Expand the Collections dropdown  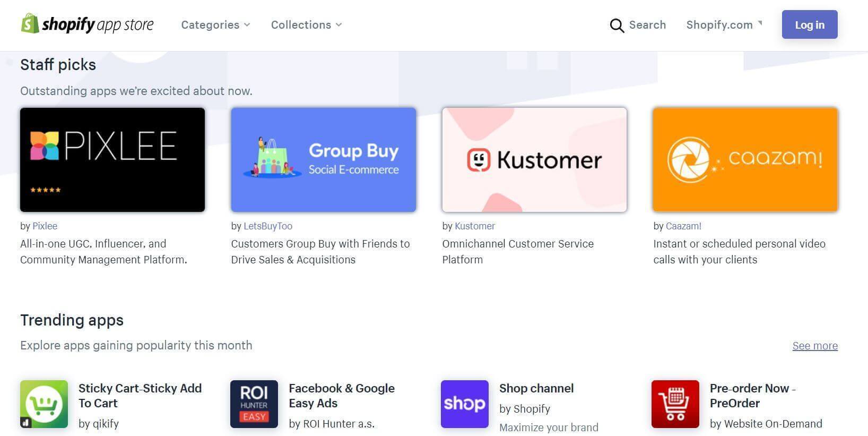click(306, 25)
